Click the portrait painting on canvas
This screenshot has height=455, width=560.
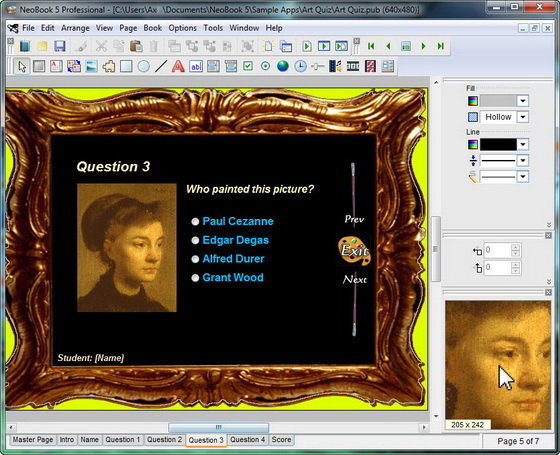[127, 248]
